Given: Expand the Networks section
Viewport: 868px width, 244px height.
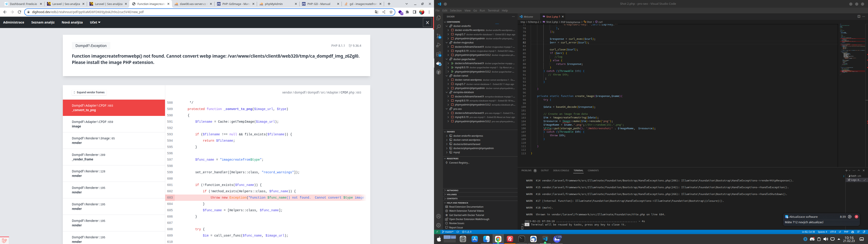Looking at the screenshot, I should (x=452, y=190).
